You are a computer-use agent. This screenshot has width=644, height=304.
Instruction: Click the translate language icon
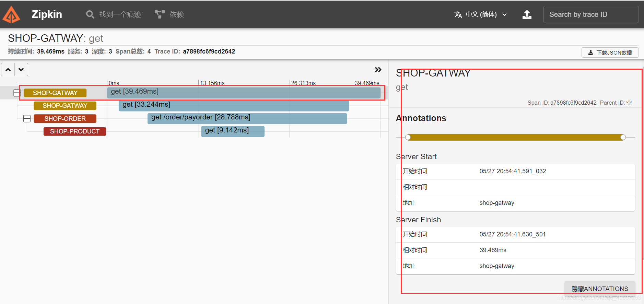click(458, 14)
